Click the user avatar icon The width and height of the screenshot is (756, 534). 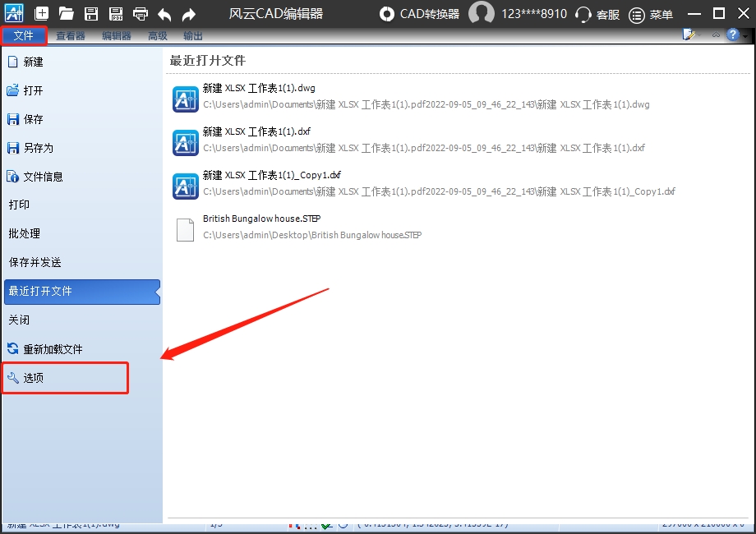coord(481,14)
